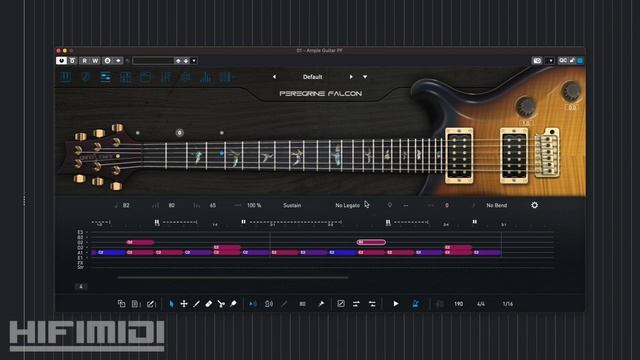Click the Default preset name
The height and width of the screenshot is (360, 640).
[x=313, y=77]
